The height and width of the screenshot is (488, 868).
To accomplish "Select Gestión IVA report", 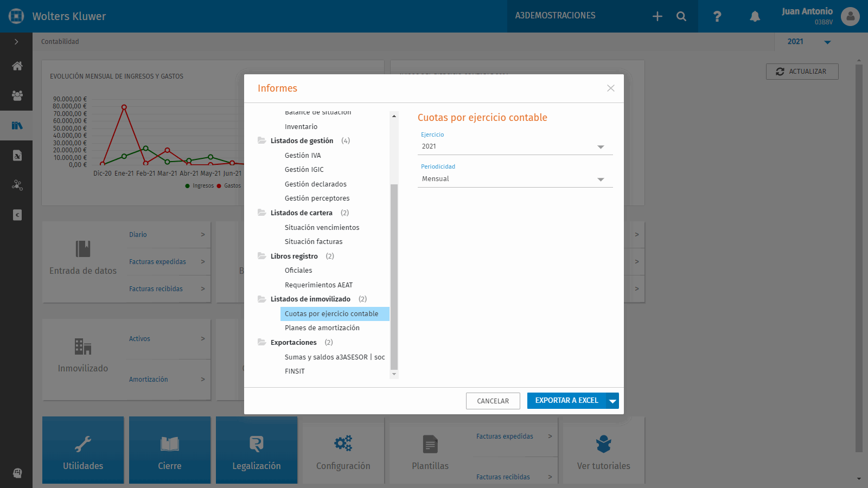I will (x=303, y=155).
